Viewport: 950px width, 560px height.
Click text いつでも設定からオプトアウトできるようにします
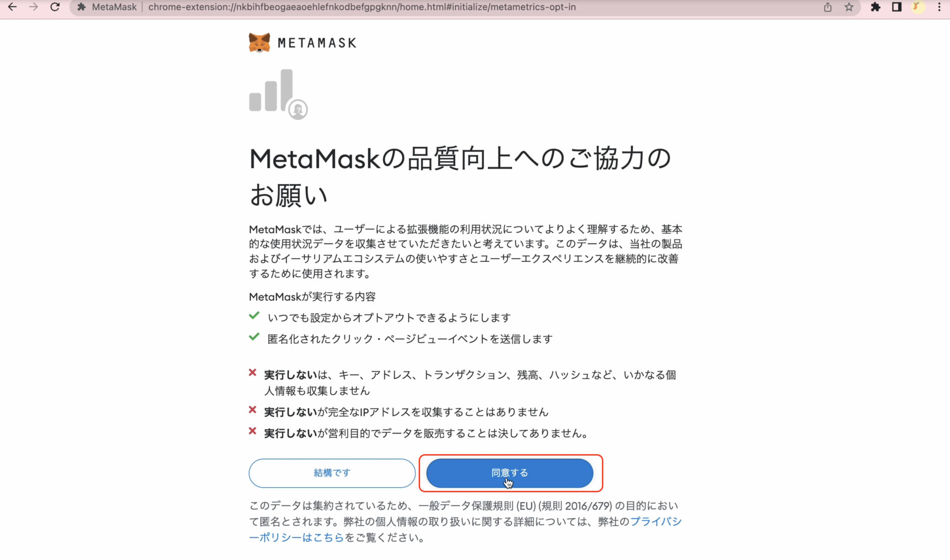coord(389,318)
